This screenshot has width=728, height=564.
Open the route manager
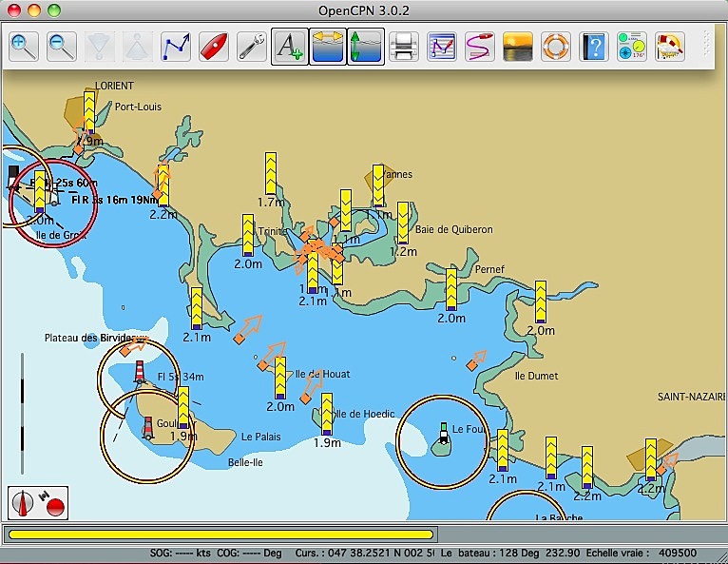pos(442,47)
